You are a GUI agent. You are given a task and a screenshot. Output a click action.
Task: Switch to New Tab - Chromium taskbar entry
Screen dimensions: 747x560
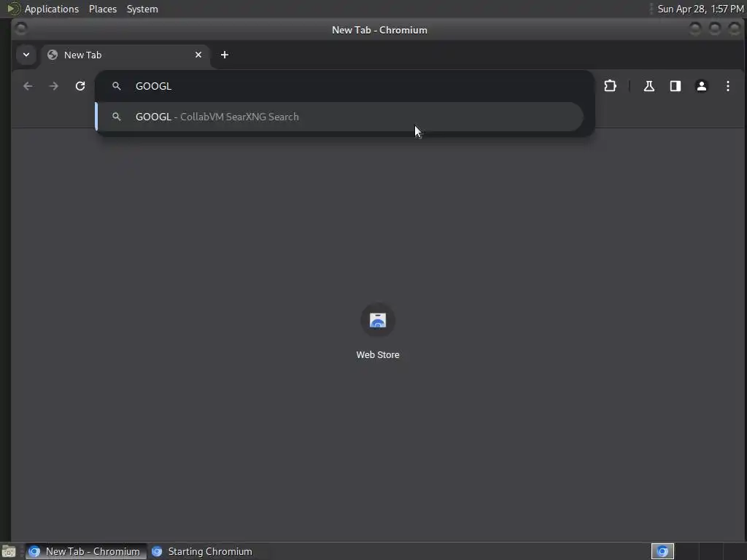[86, 551]
